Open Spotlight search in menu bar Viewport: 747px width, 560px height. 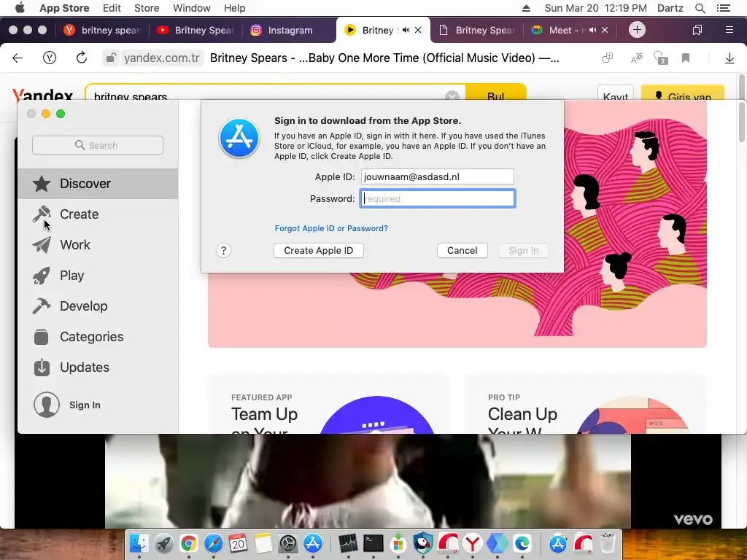click(700, 8)
